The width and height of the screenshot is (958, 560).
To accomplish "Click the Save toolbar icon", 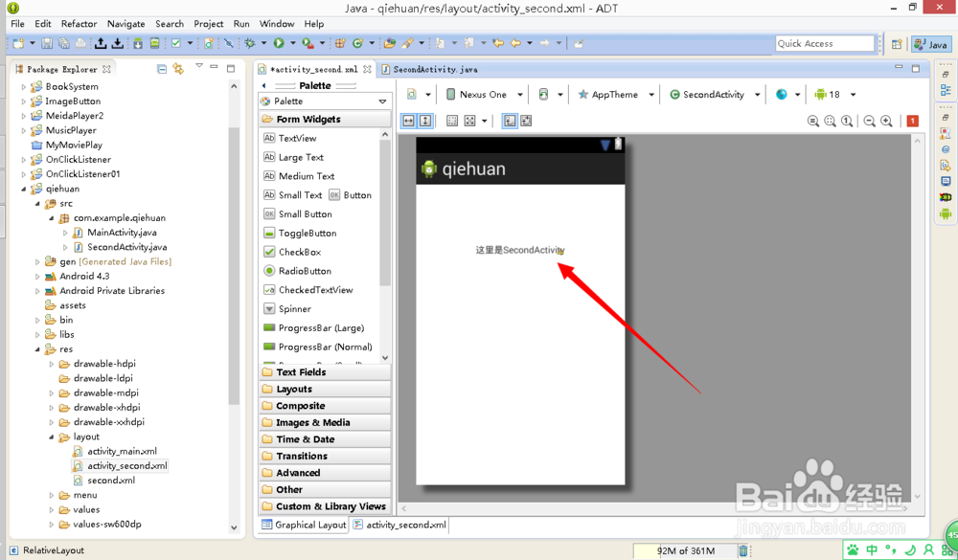I will [x=45, y=43].
